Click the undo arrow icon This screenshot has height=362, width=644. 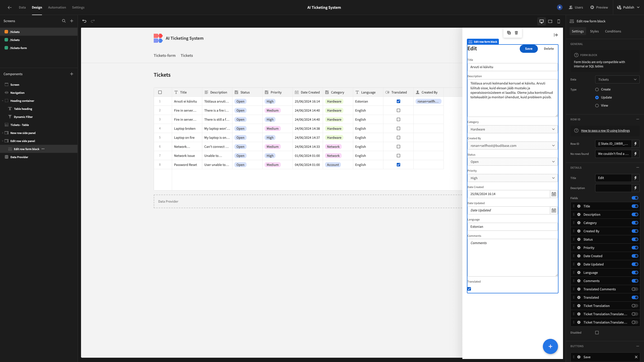point(84,21)
